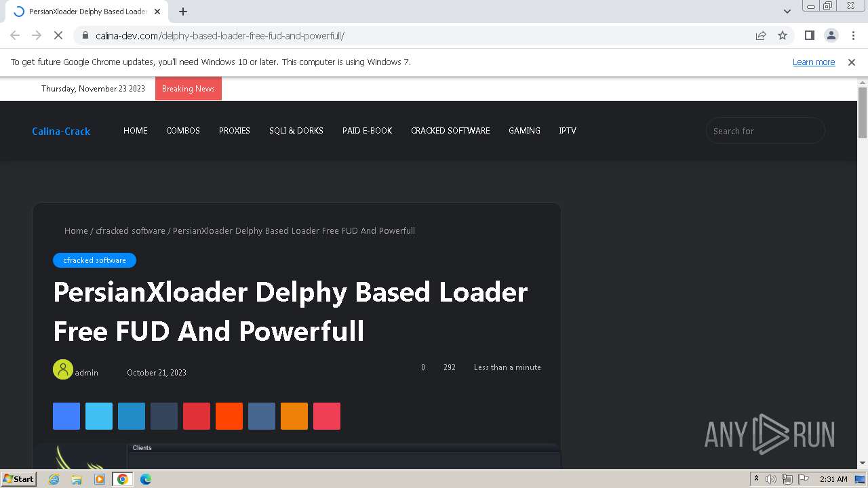Bookmark this page with the star icon
868x488 pixels.
(x=783, y=35)
